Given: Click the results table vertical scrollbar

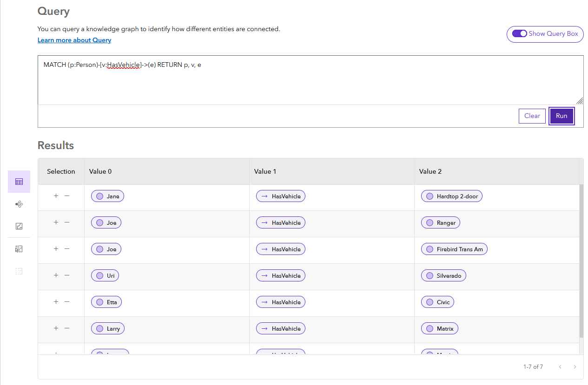Looking at the screenshot, I should tap(581, 260).
